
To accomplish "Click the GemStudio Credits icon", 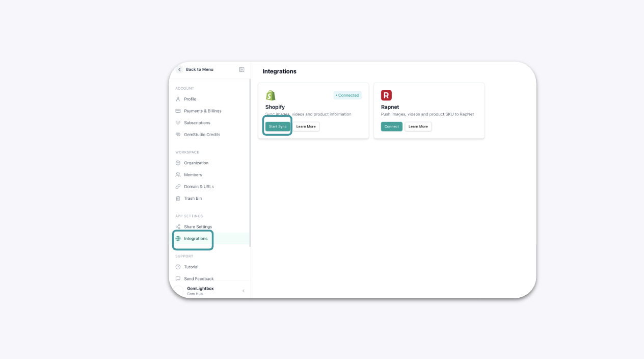I will pos(178,135).
